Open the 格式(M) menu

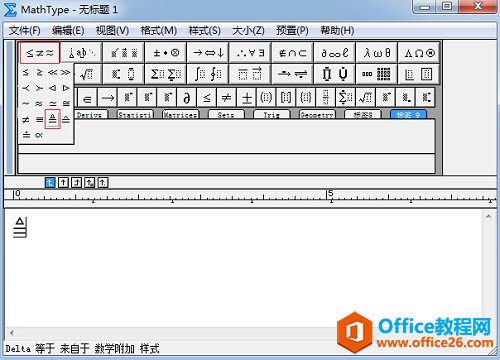[x=158, y=31]
